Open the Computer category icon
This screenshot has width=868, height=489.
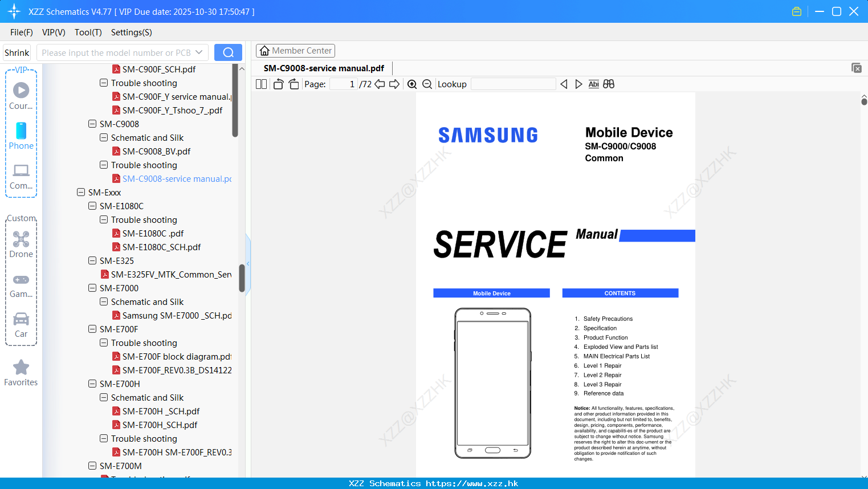click(x=21, y=176)
